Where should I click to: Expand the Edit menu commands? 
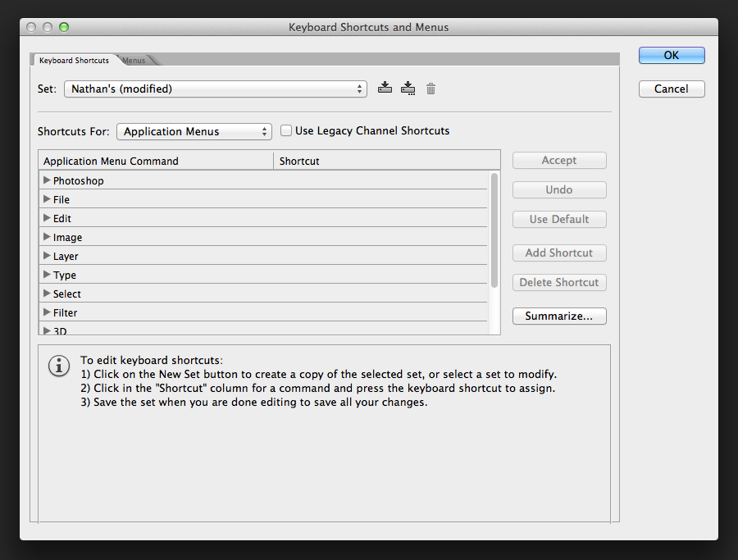coord(47,218)
